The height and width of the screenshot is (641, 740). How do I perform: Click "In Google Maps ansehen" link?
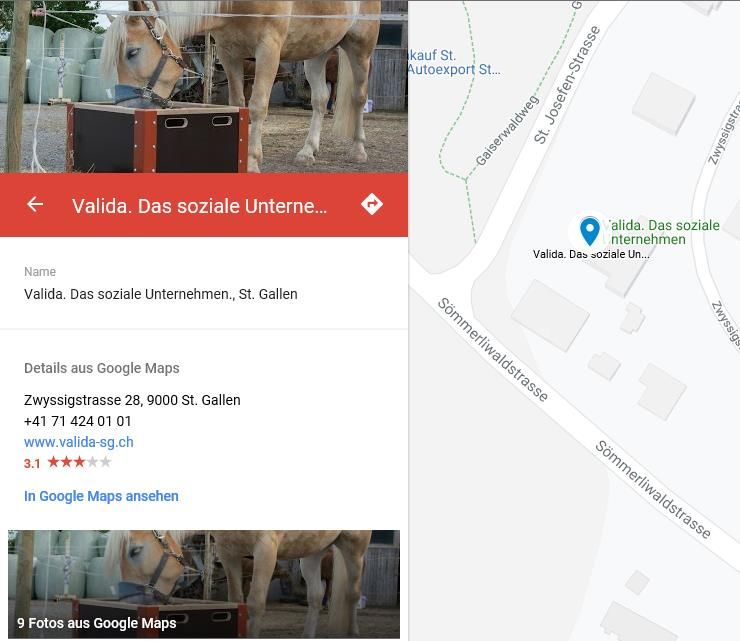click(x=101, y=496)
